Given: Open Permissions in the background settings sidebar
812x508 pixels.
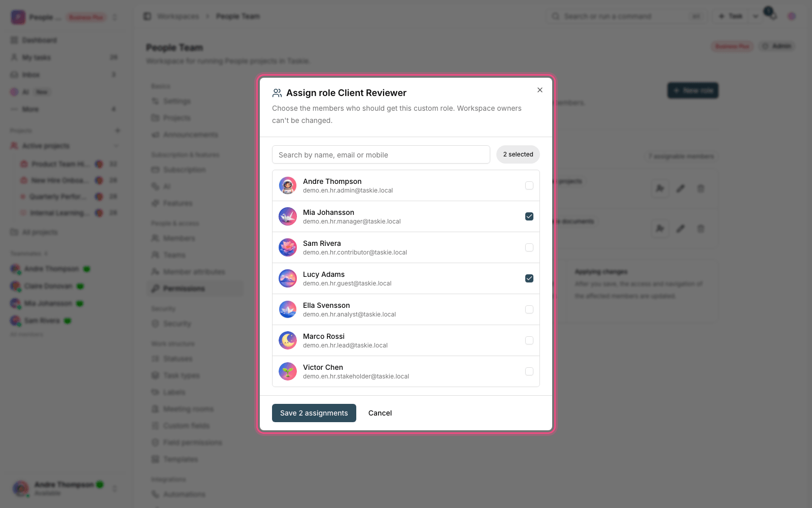Looking at the screenshot, I should coord(195,289).
